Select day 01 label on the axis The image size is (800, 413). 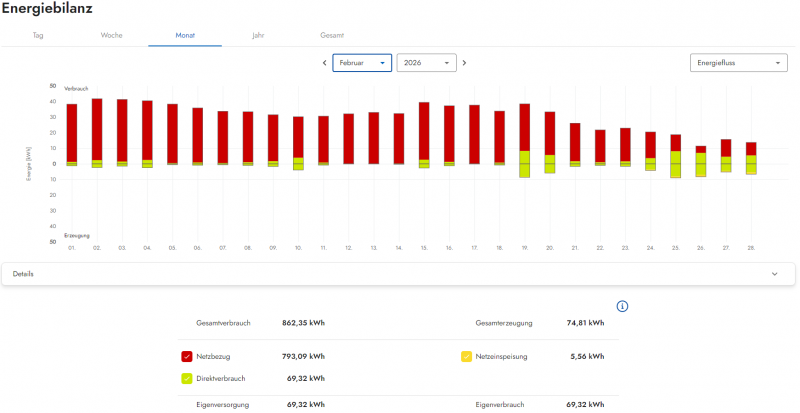(72, 247)
